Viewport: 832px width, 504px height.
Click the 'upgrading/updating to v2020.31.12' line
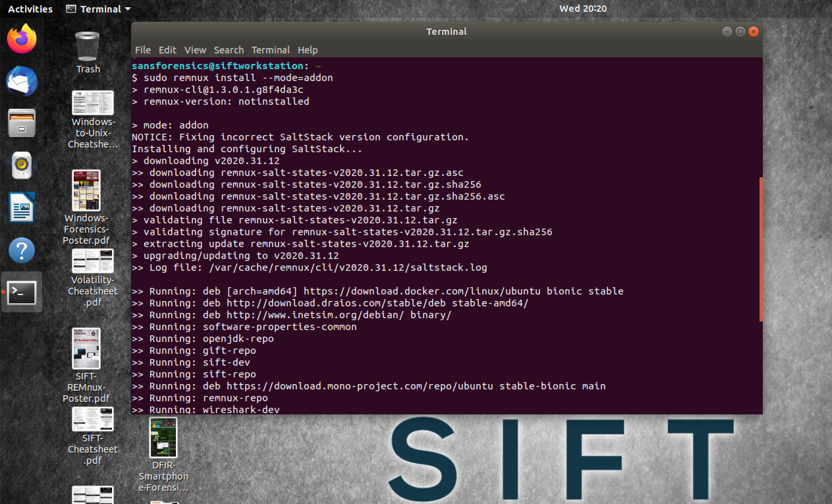point(236,255)
